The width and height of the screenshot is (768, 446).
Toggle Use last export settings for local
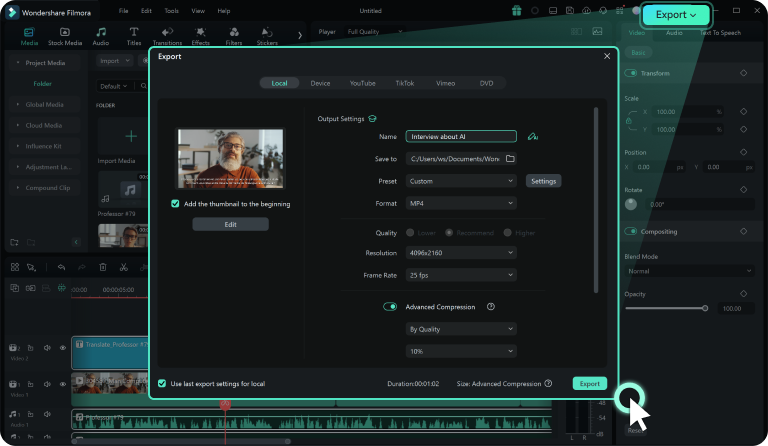[x=162, y=383]
